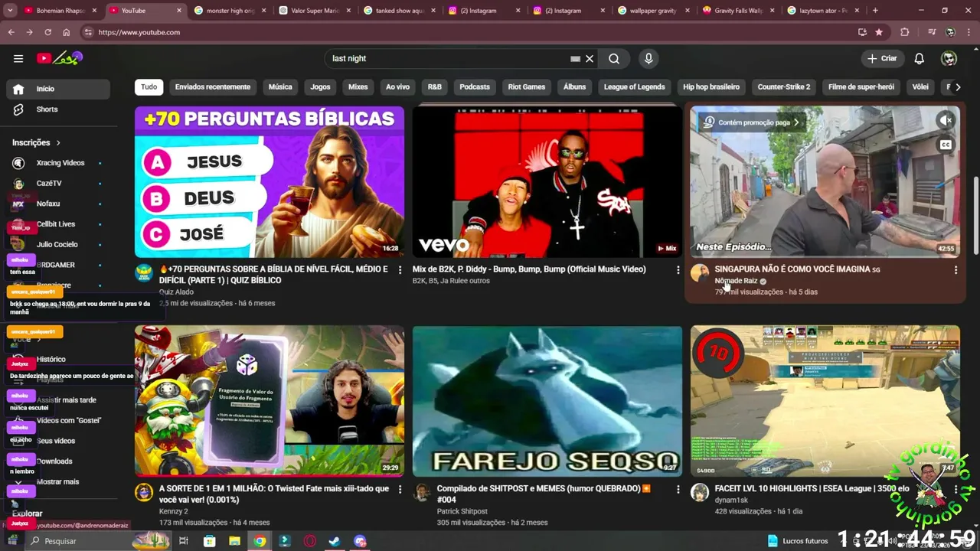Viewport: 980px width, 551px height.
Task: Open the browser extensions puzzle icon
Action: coord(905,32)
